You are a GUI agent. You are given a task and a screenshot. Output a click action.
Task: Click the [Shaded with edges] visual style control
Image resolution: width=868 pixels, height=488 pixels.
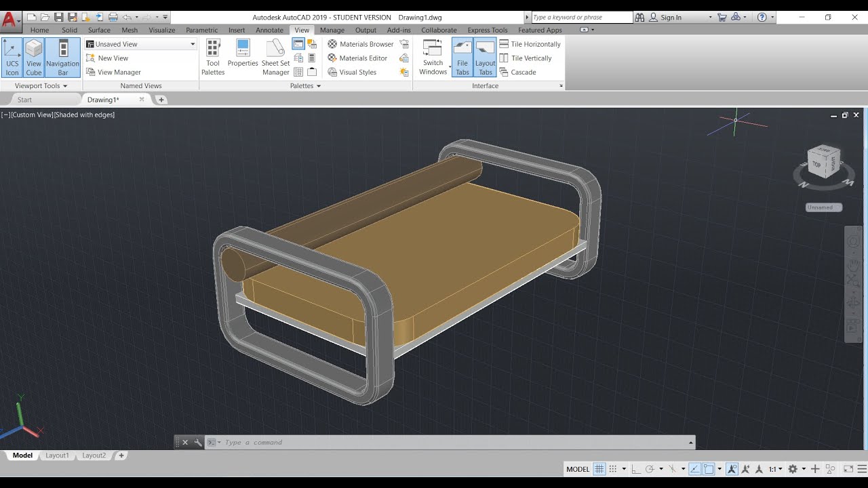(84, 115)
